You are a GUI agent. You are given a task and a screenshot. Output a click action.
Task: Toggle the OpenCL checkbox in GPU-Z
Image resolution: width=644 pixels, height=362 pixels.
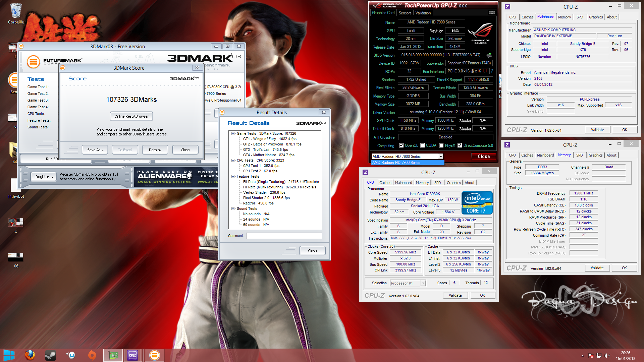[401, 145]
